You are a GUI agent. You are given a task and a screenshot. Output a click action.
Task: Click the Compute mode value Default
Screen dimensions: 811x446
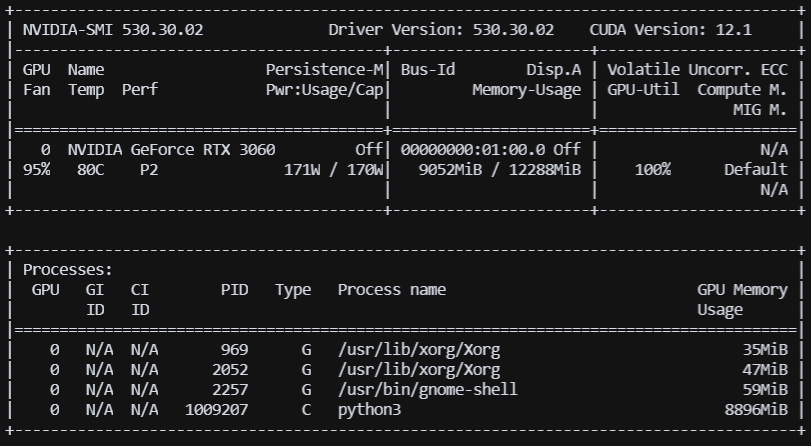pyautogui.click(x=756, y=170)
